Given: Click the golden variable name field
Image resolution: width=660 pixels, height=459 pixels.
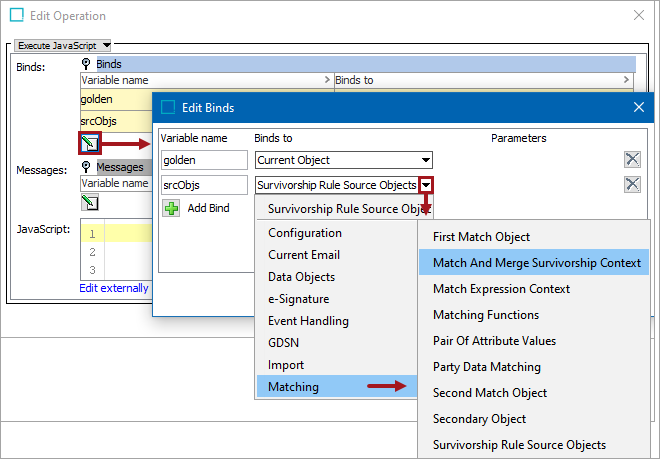Looking at the screenshot, I should click(x=203, y=159).
